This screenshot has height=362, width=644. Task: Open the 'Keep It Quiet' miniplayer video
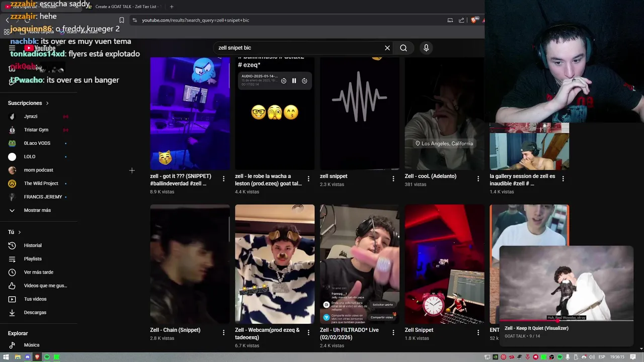pos(566,283)
